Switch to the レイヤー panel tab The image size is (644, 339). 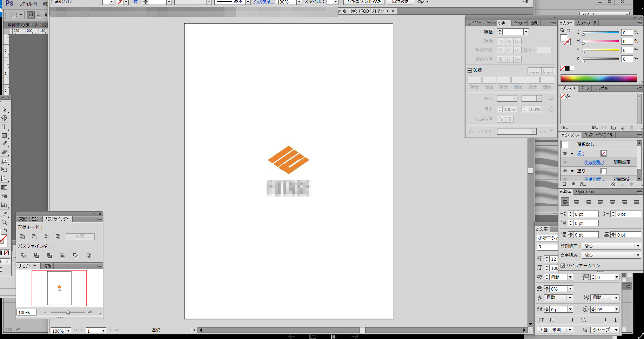(x=474, y=23)
